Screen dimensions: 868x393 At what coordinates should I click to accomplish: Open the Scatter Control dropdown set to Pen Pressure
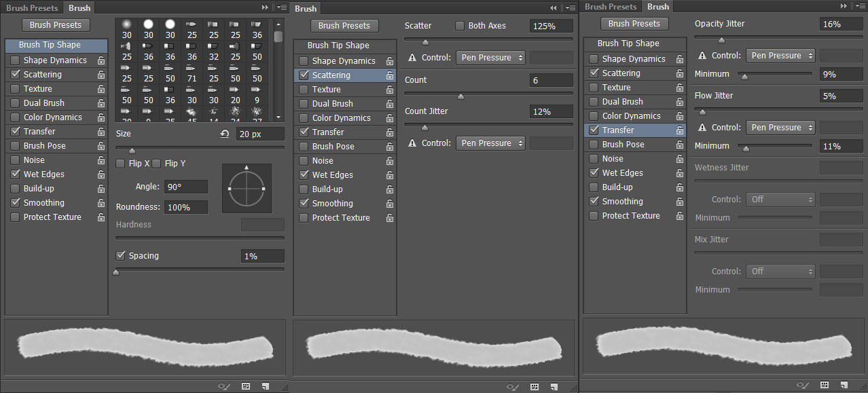490,58
